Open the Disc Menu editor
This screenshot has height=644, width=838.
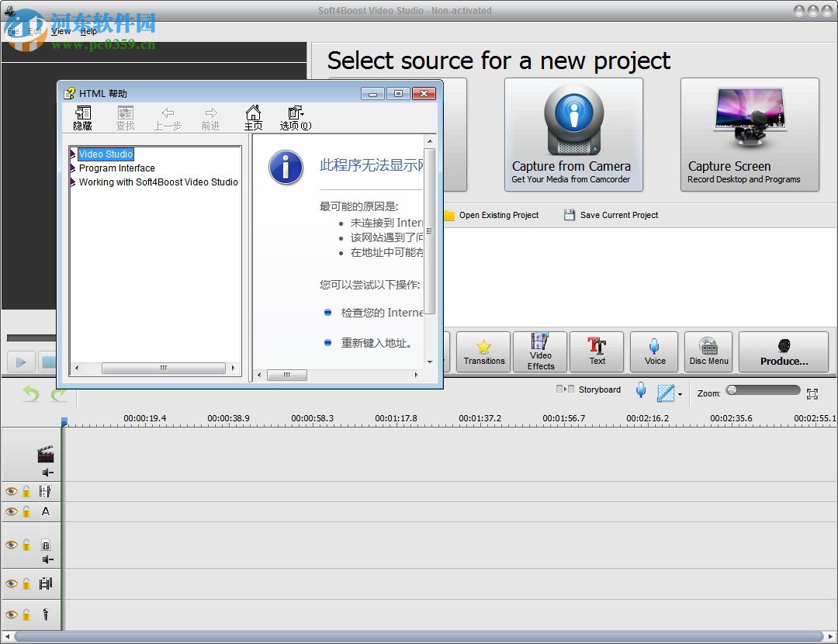click(x=708, y=351)
